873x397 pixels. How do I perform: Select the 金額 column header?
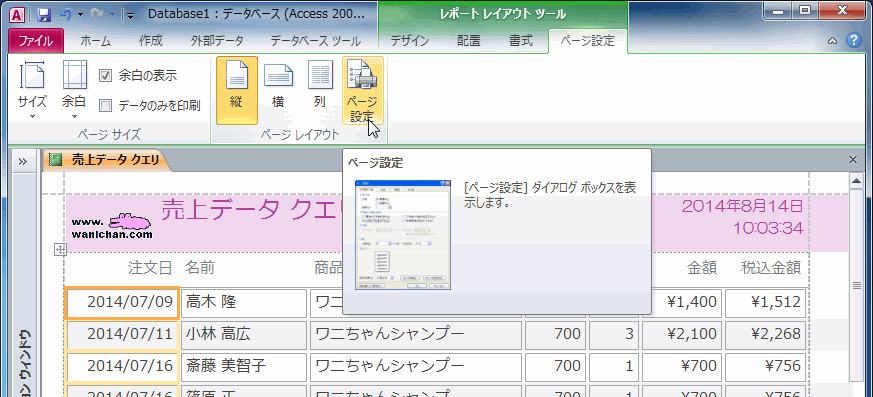click(x=702, y=268)
